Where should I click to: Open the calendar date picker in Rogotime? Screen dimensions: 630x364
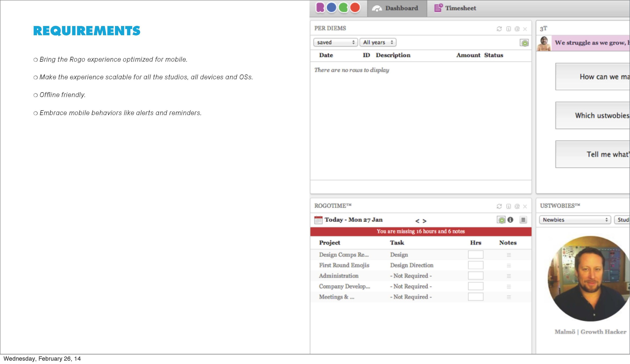(x=318, y=220)
